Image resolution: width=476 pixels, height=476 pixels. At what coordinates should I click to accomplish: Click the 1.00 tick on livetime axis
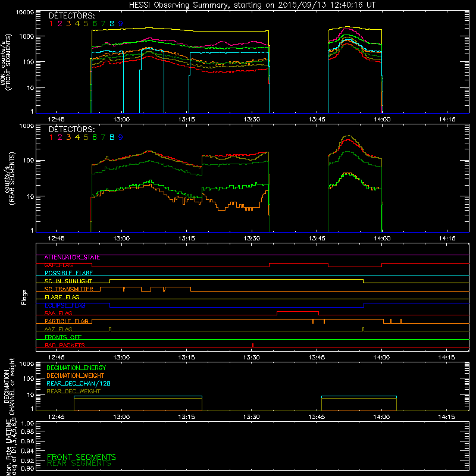point(27,423)
